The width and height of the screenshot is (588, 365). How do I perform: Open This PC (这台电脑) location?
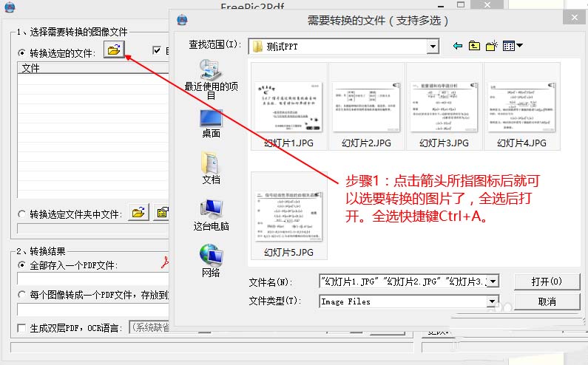point(211,215)
